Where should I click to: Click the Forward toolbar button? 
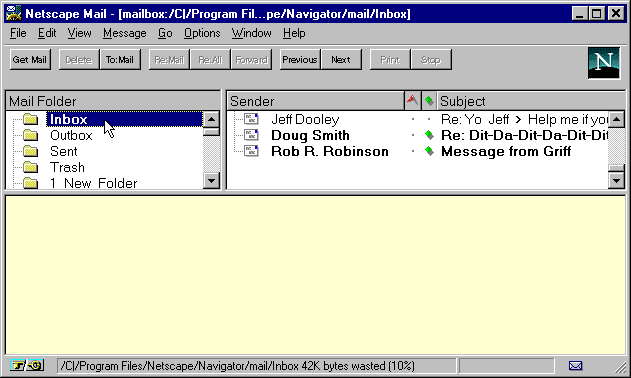(x=251, y=60)
